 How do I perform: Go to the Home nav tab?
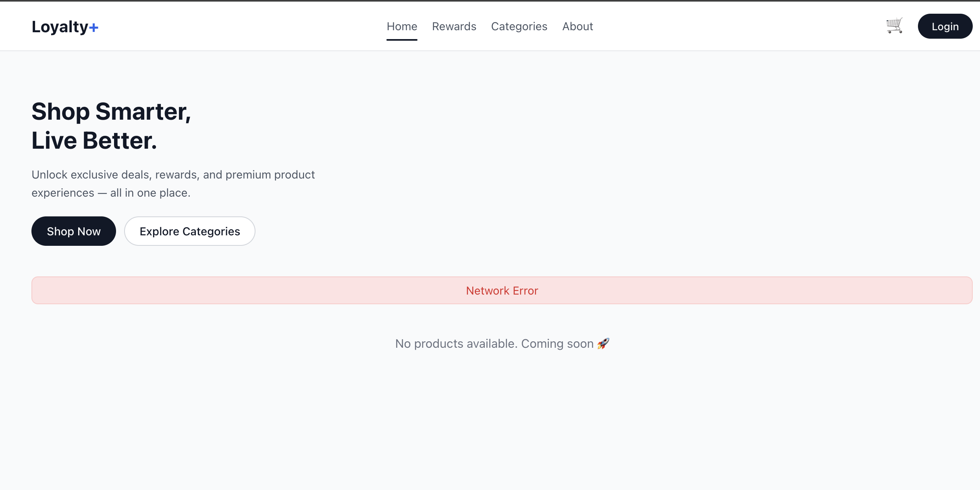402,26
